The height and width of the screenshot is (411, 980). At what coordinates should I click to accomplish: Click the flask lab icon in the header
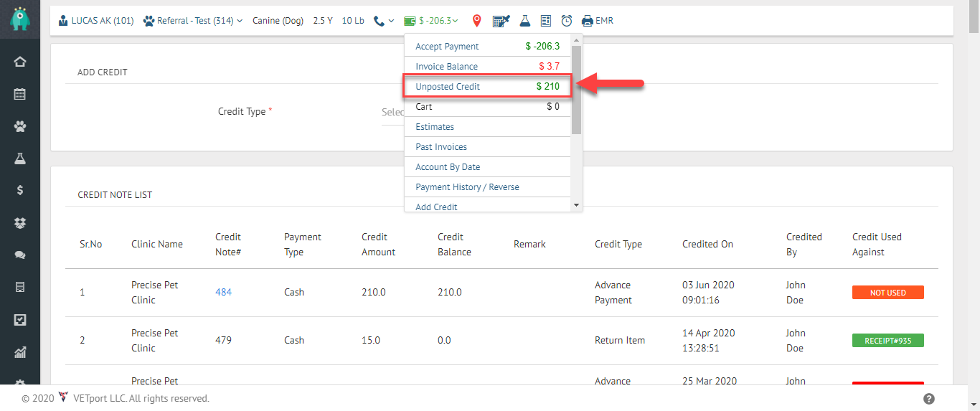525,21
